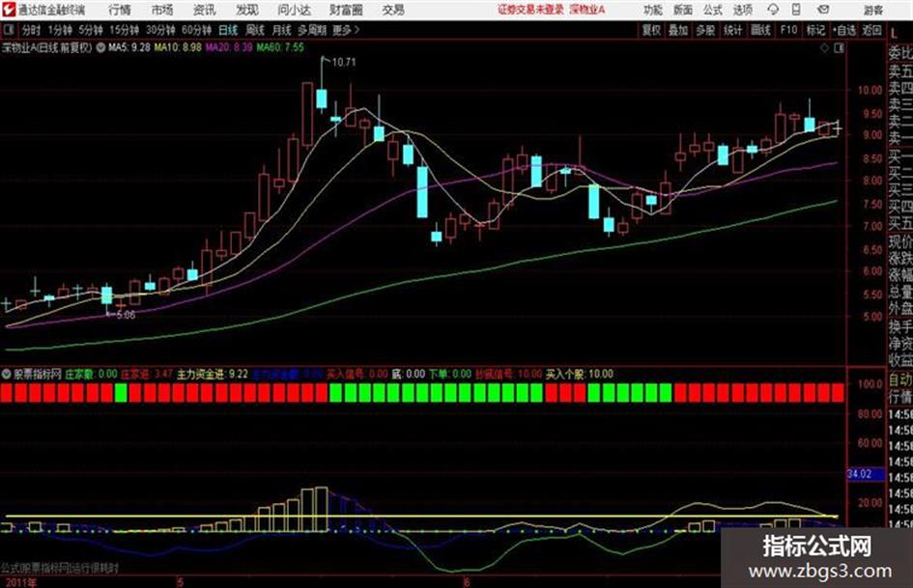Image resolution: width=913 pixels, height=588 pixels.
Task: Click the 统计 statistics toolbar button
Action: tap(733, 30)
